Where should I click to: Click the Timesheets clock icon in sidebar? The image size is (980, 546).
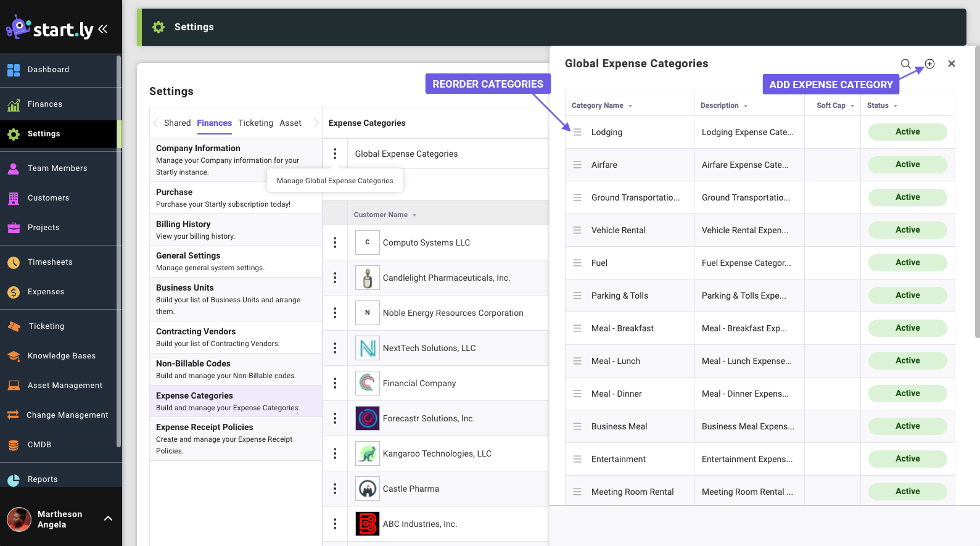[x=14, y=262]
